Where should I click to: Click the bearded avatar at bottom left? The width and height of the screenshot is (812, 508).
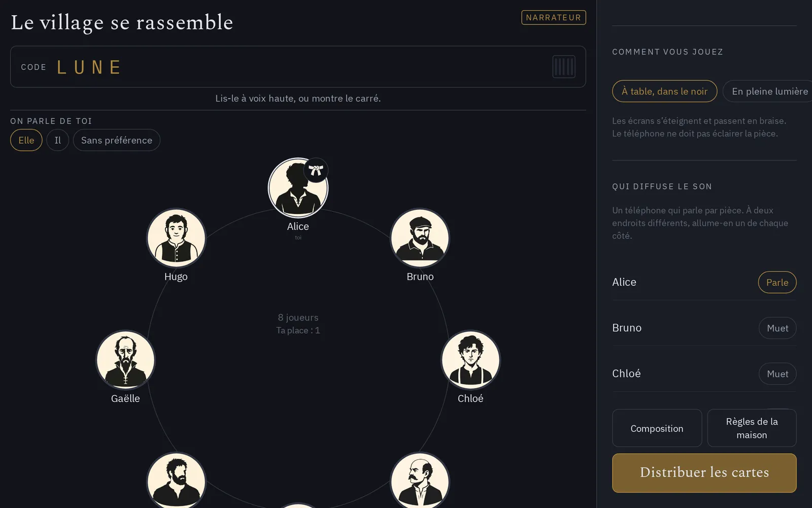coord(176,481)
